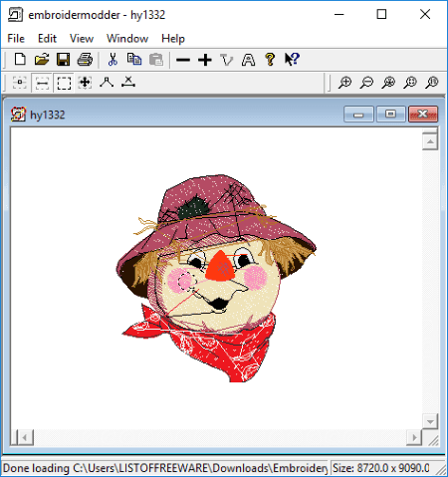Activate the What's This pointer help
The height and width of the screenshot is (477, 448).
(x=292, y=60)
